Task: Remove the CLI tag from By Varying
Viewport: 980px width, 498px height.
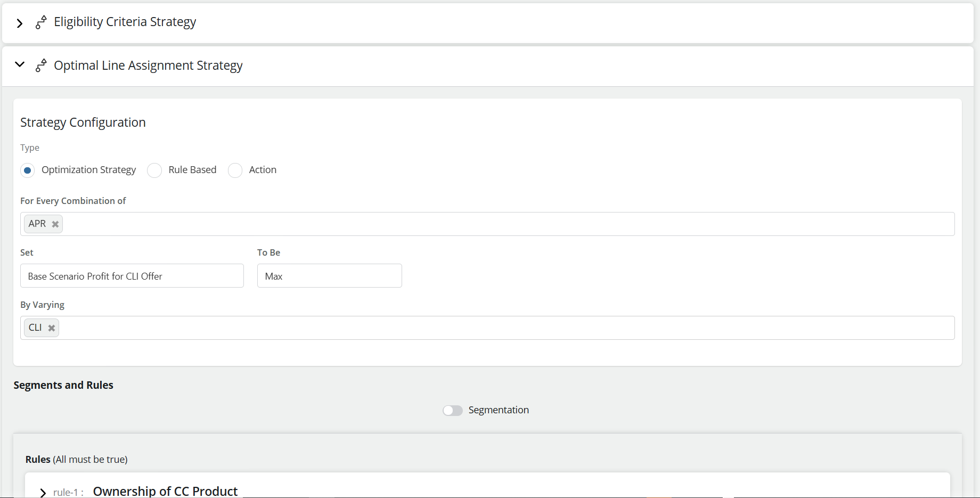Action: [x=52, y=328]
